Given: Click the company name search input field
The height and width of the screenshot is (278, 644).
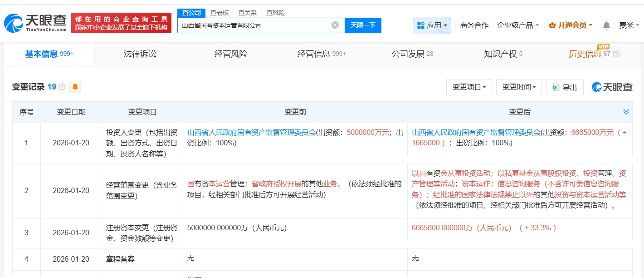Looking at the screenshot, I should [x=254, y=25].
